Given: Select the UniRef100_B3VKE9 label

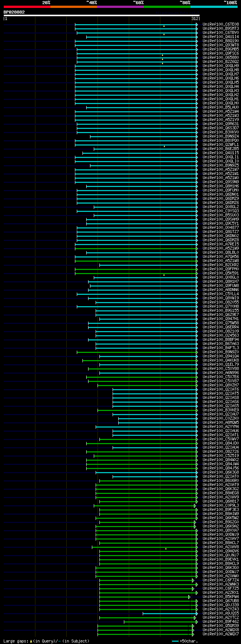Looking at the screenshot, I should tap(221, 410).
